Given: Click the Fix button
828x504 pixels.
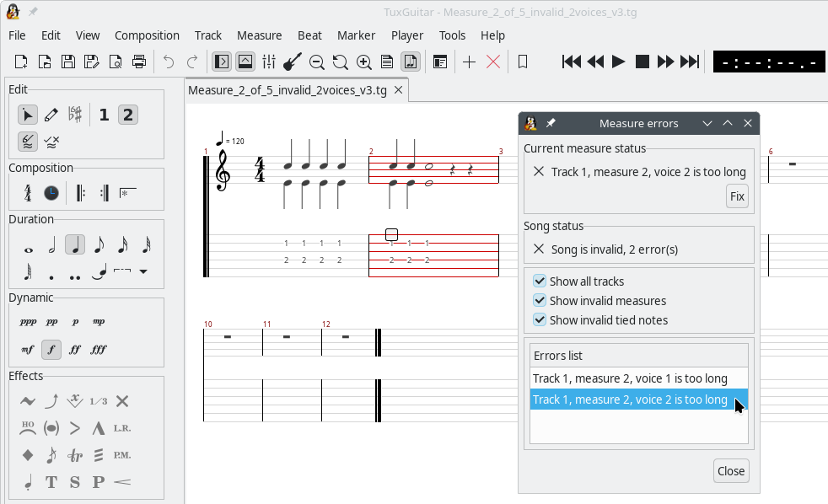Looking at the screenshot, I should 737,196.
